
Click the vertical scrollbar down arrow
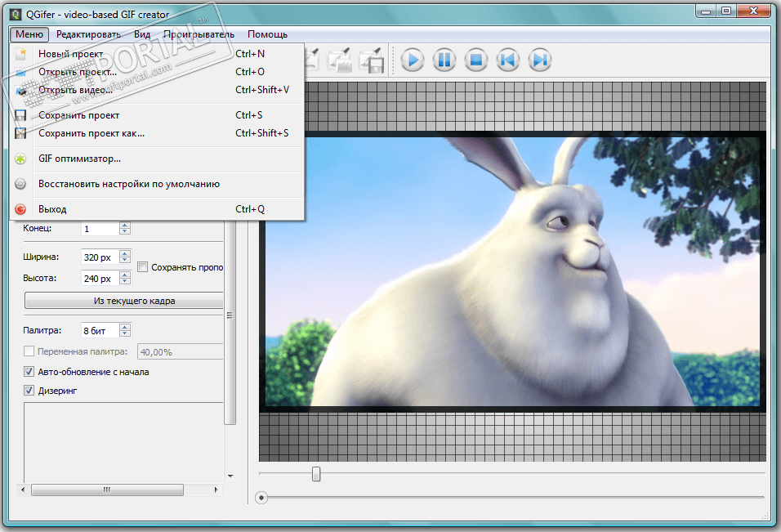pyautogui.click(x=230, y=476)
